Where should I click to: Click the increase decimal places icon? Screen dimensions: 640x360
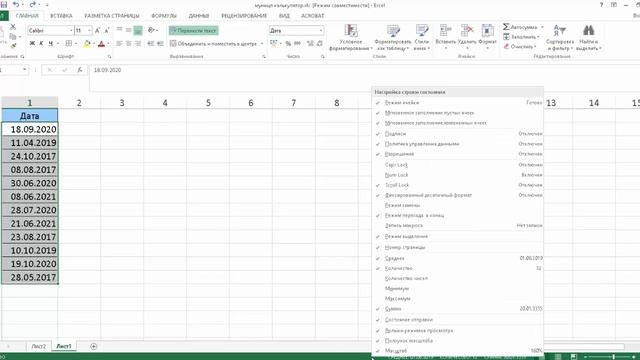coord(310,43)
